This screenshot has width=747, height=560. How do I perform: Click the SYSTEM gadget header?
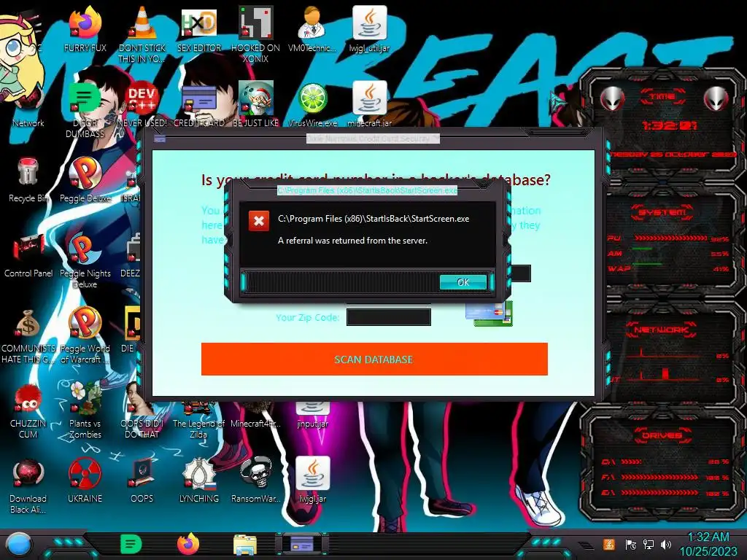[662, 212]
